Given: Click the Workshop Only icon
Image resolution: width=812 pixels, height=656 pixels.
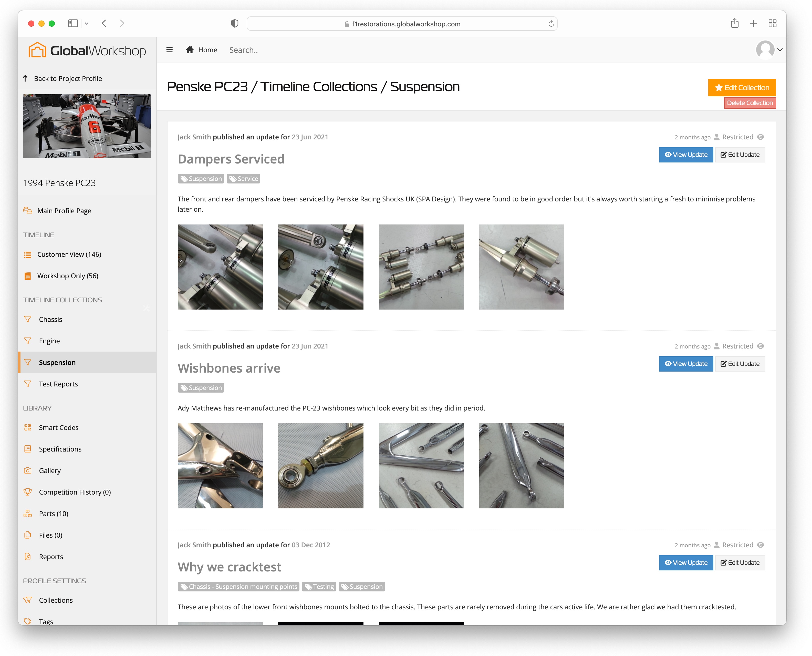Looking at the screenshot, I should (x=28, y=276).
